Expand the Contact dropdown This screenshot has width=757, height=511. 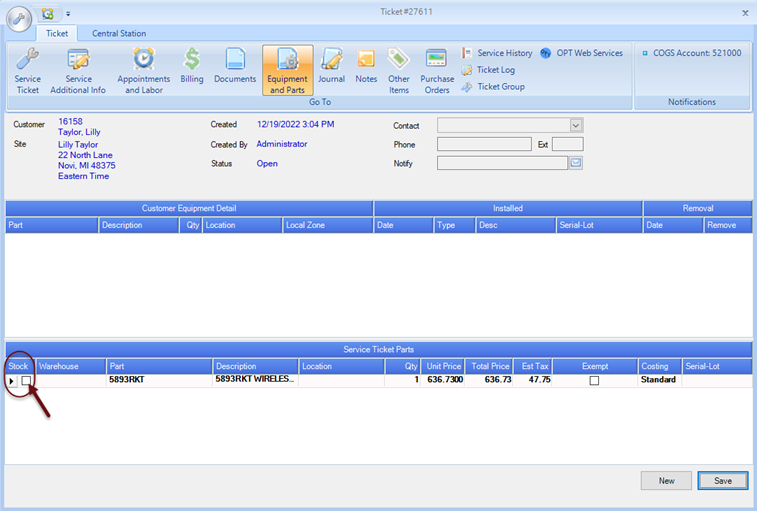576,126
